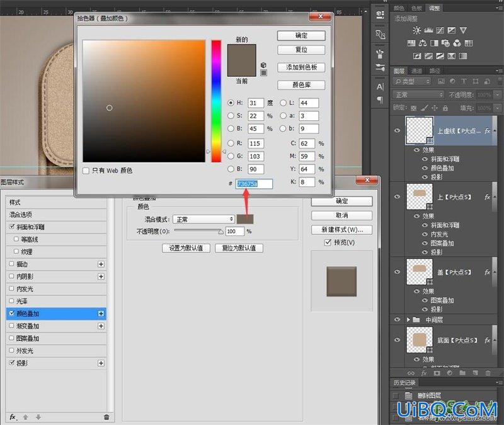Add a Selective Color adjustment
This screenshot has width=504, height=425.
[451, 56]
